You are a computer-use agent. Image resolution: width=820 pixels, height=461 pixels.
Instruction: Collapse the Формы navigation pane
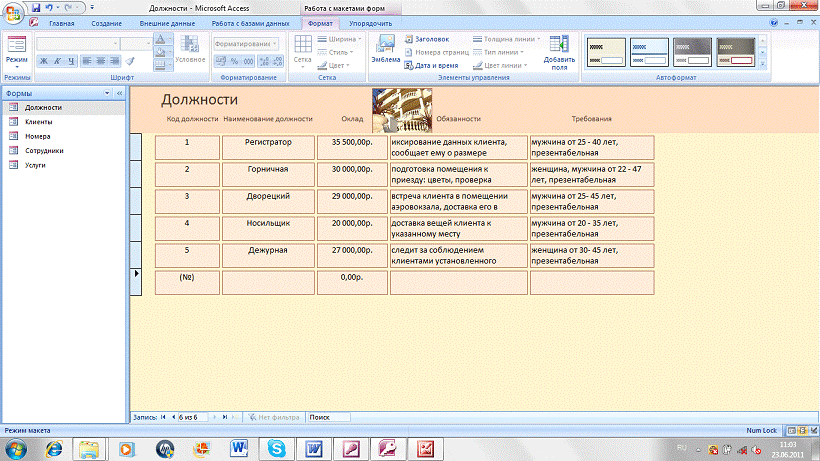point(119,93)
